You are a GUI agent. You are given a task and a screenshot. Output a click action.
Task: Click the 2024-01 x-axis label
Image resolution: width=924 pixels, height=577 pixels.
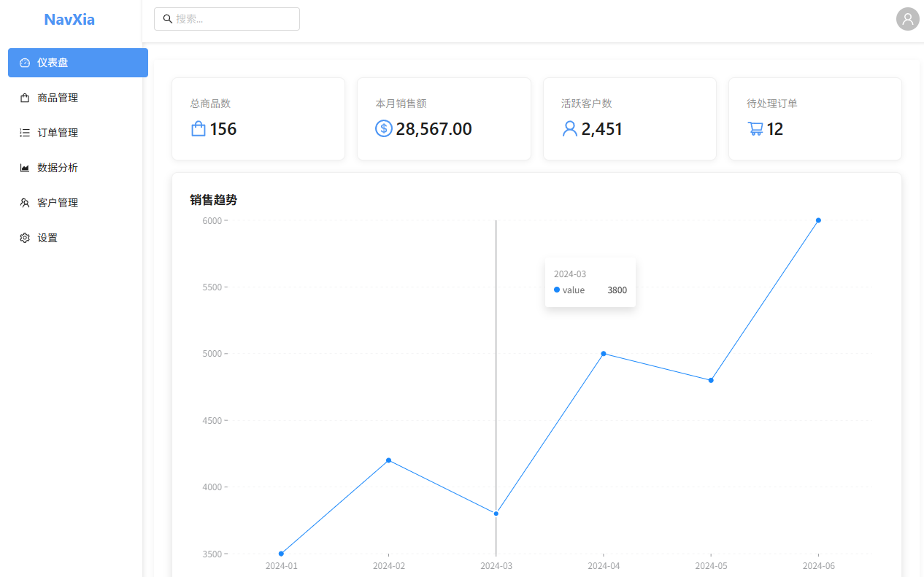tap(281, 565)
